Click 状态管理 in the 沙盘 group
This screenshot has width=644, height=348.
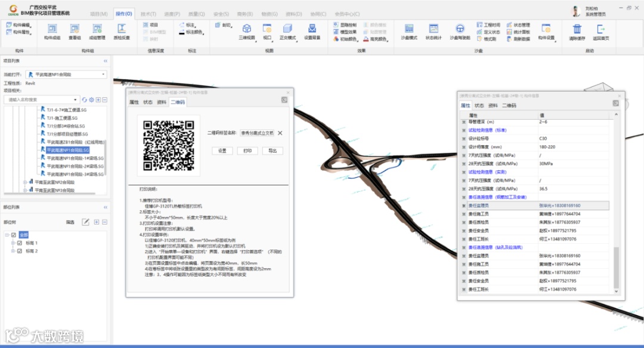coord(518,25)
